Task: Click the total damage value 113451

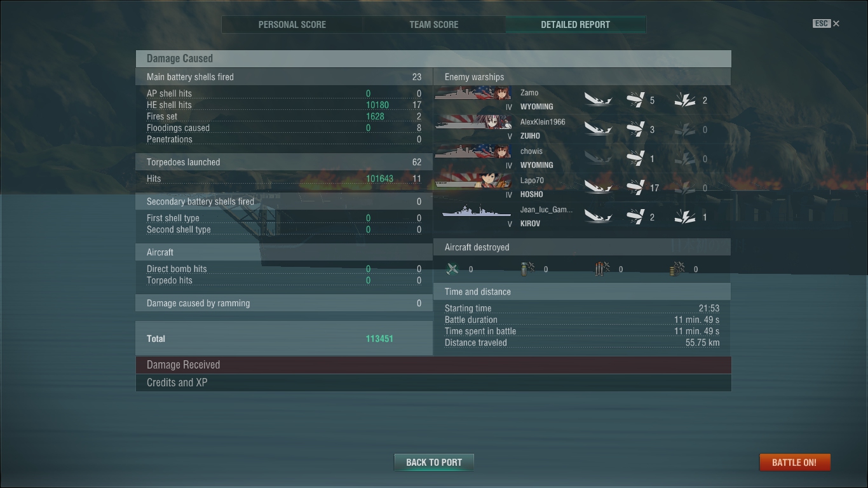Action: click(379, 339)
